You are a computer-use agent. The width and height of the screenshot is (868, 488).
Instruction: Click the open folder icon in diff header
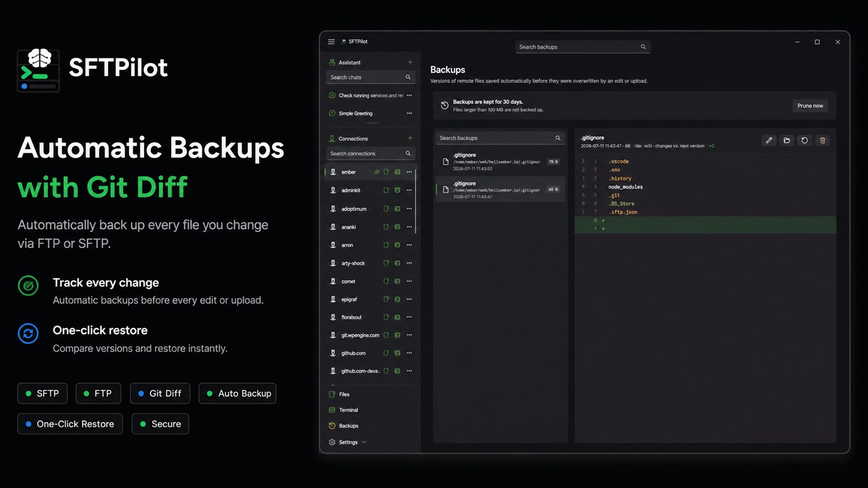click(x=787, y=141)
